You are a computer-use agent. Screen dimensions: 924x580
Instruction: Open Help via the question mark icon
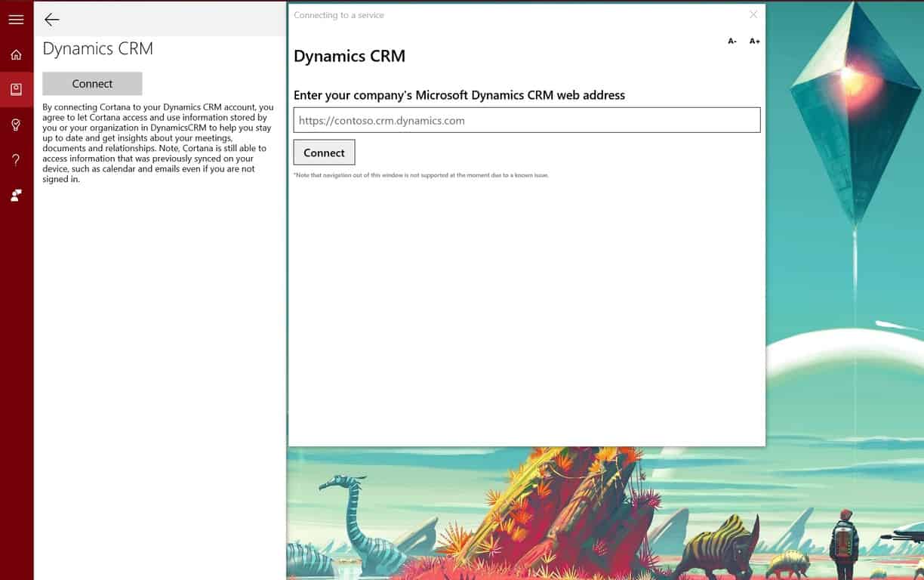16,159
